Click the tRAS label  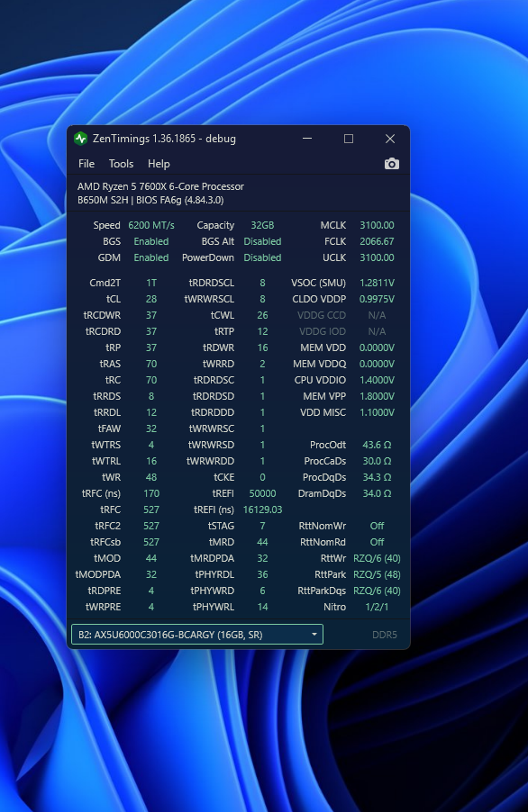[110, 364]
